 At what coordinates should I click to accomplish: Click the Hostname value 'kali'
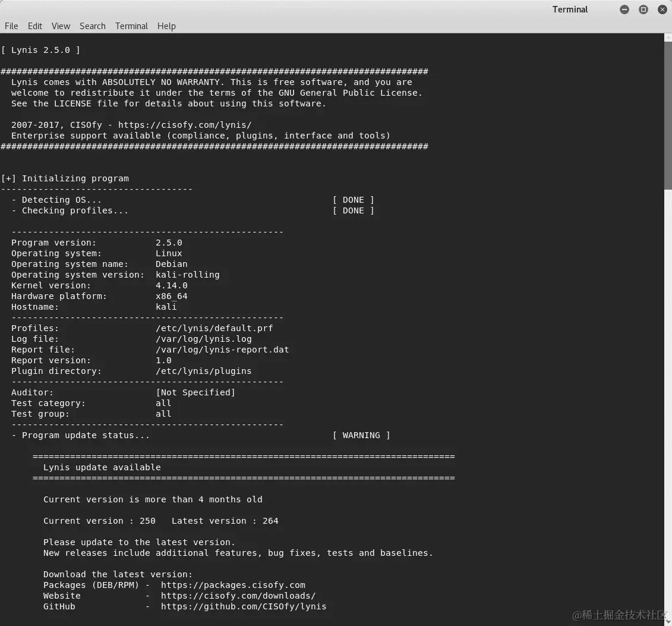pyautogui.click(x=166, y=307)
